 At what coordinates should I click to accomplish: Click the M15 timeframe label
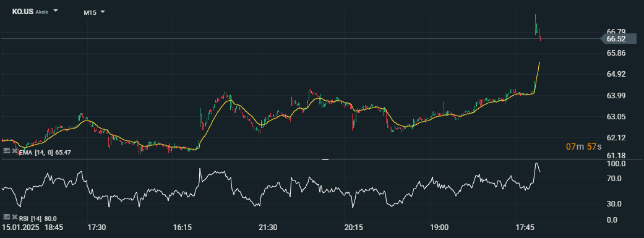90,13
